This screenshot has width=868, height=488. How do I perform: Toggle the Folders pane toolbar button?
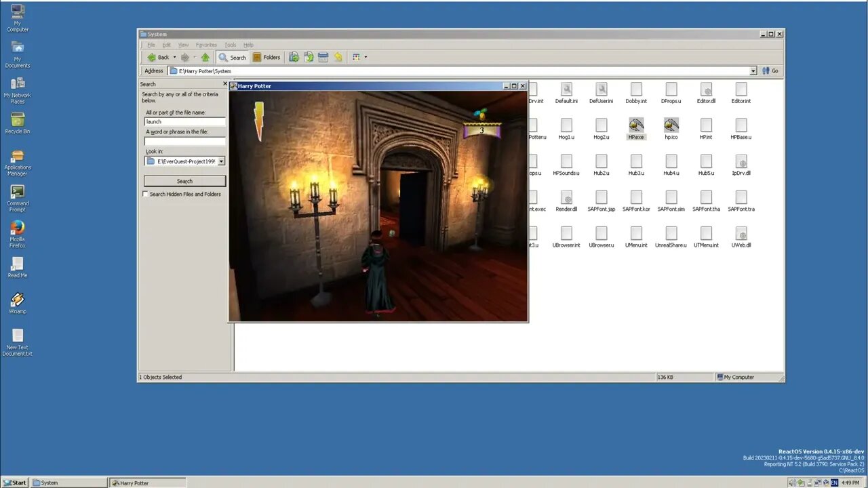267,58
